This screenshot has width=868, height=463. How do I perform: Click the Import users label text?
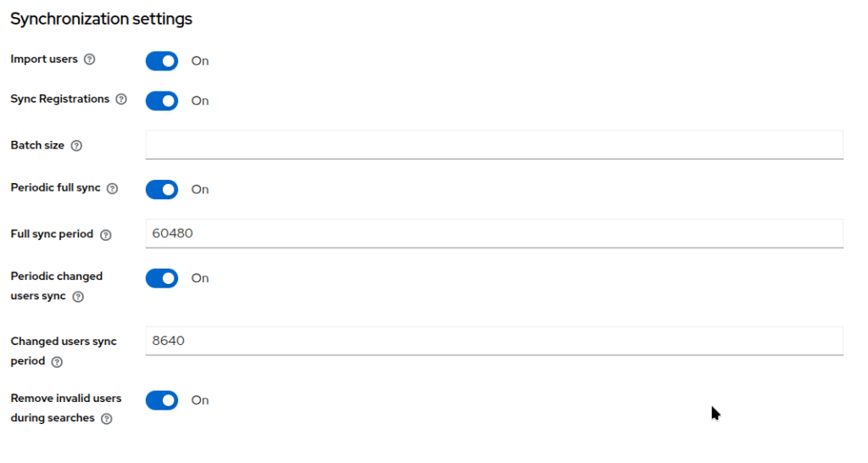(x=44, y=59)
